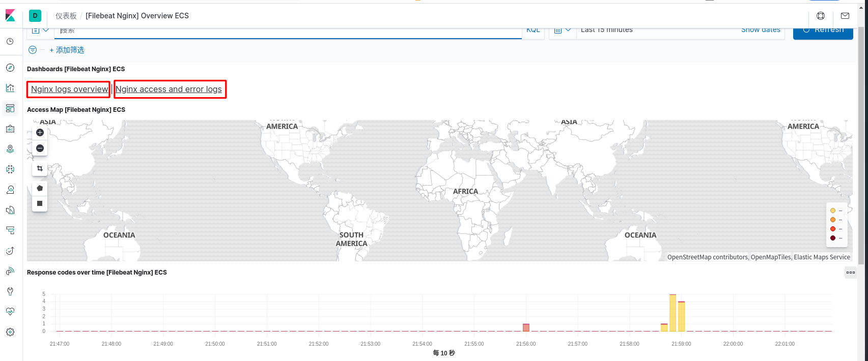Click Last 15 minutes time range
This screenshot has height=361, width=868.
(x=607, y=30)
